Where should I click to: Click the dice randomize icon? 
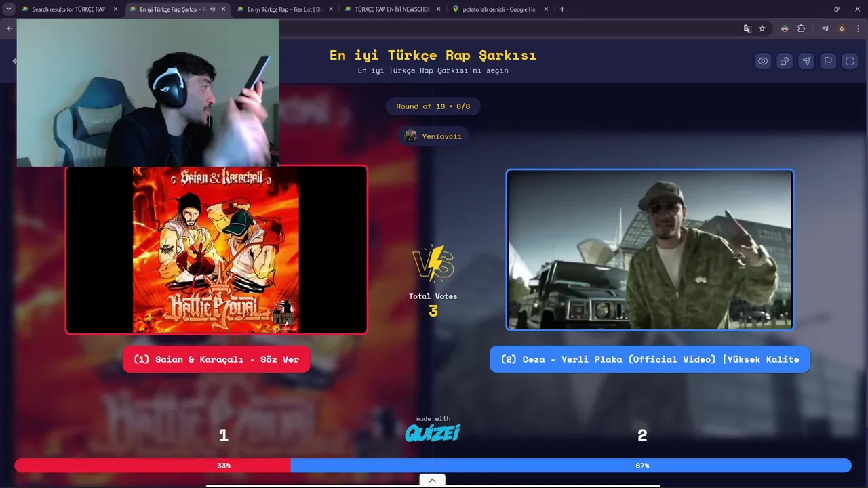[x=785, y=61]
